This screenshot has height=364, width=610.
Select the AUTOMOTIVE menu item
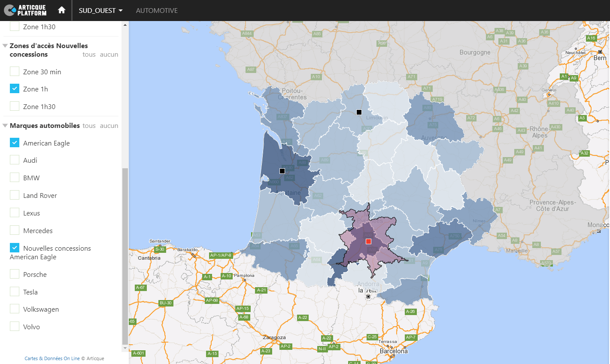click(157, 10)
